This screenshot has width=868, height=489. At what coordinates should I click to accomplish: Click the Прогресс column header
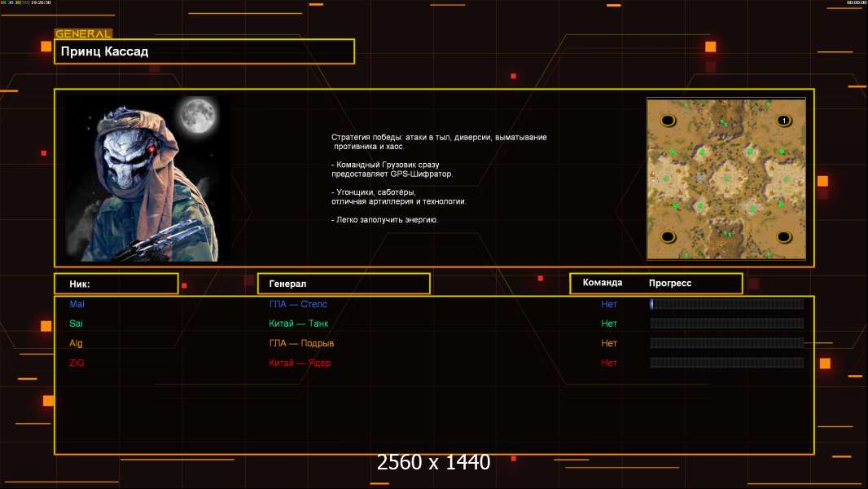[x=670, y=283]
